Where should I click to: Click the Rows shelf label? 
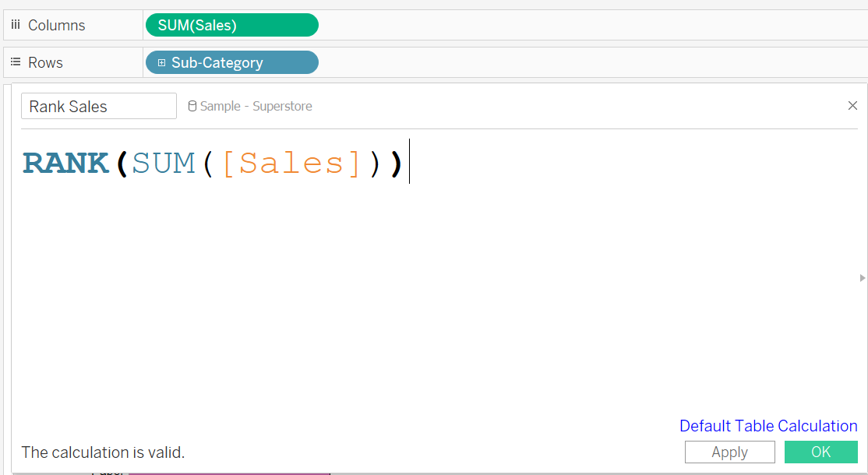[45, 62]
